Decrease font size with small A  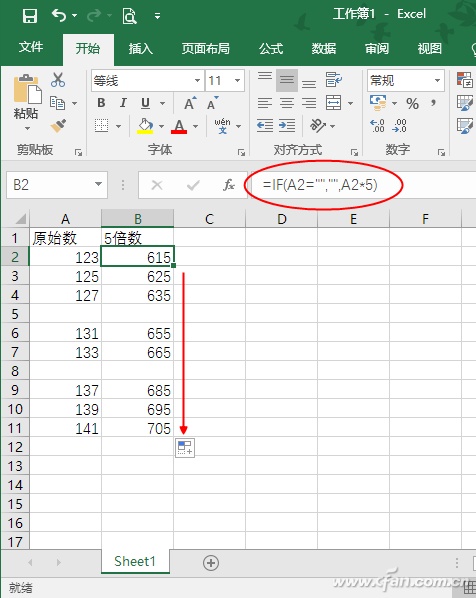point(213,103)
